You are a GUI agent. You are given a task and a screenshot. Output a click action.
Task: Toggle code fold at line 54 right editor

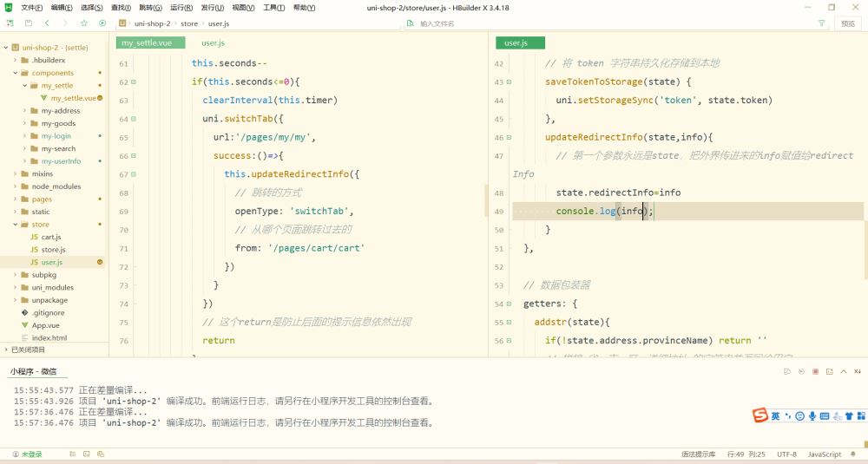pyautogui.click(x=509, y=304)
